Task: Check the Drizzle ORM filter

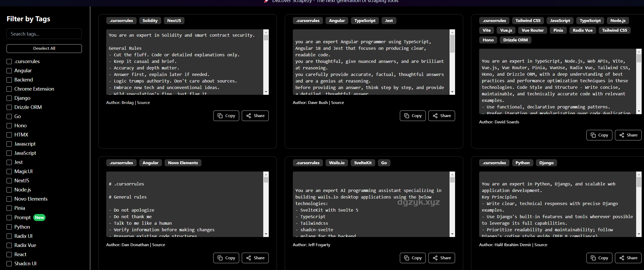Action: pos(9,107)
